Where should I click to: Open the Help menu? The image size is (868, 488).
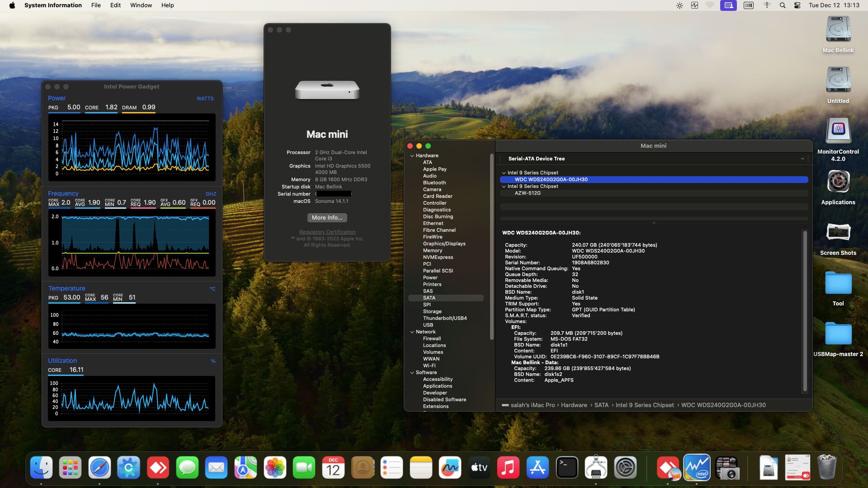[x=168, y=5]
